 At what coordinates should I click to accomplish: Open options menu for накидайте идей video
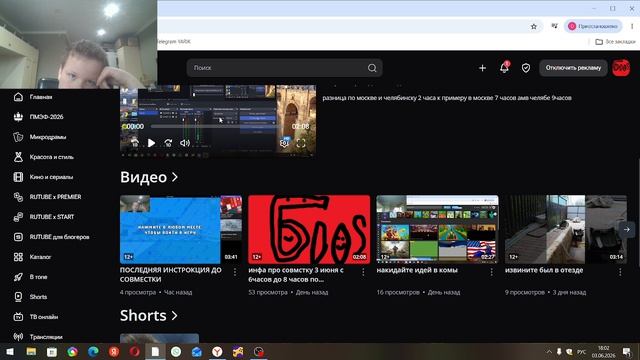pyautogui.click(x=491, y=272)
